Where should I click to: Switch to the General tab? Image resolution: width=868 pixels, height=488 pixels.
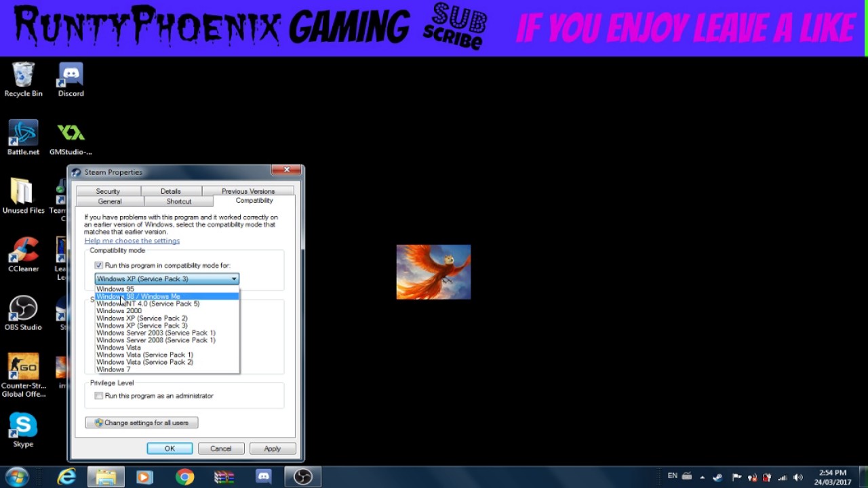click(110, 201)
